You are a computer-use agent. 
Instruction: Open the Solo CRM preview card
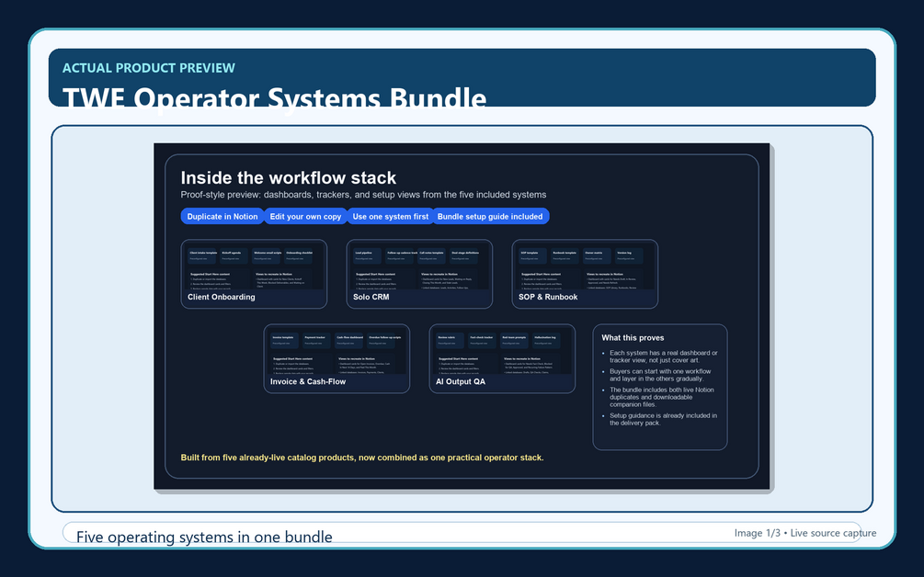point(419,274)
